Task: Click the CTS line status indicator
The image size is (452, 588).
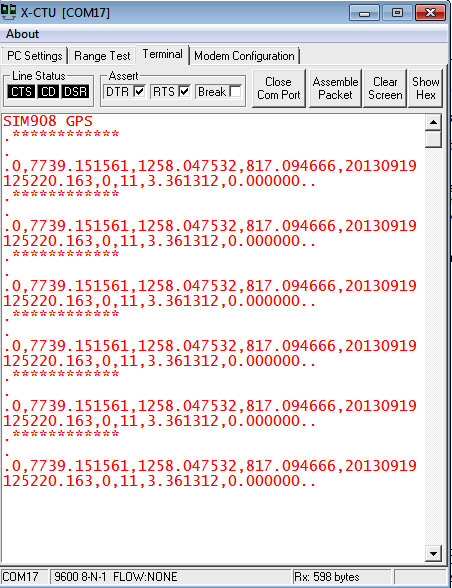Action: click(x=21, y=92)
